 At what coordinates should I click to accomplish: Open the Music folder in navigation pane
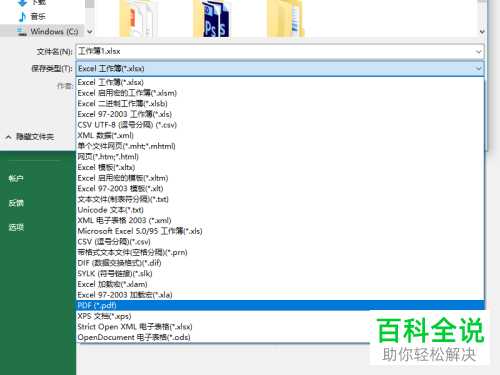click(x=38, y=16)
